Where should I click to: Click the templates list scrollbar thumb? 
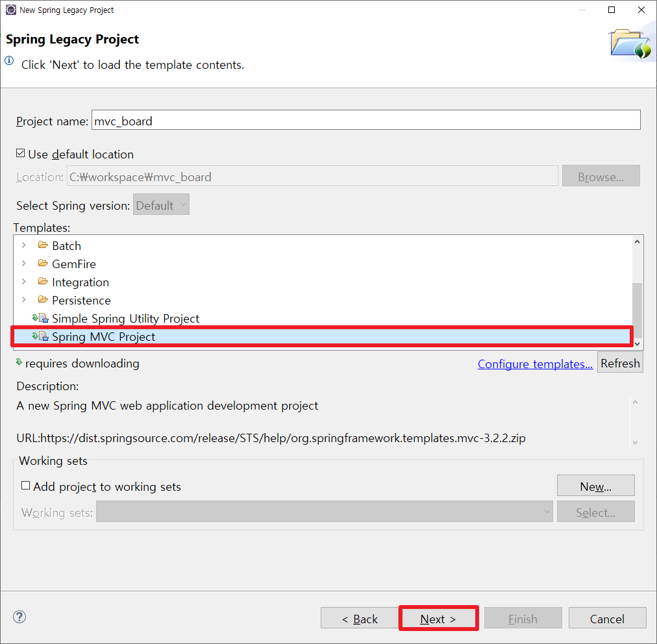(637, 310)
